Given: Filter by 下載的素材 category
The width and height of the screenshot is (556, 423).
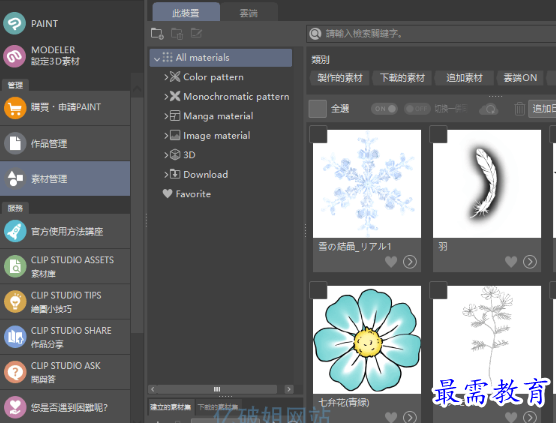Looking at the screenshot, I should point(402,78).
